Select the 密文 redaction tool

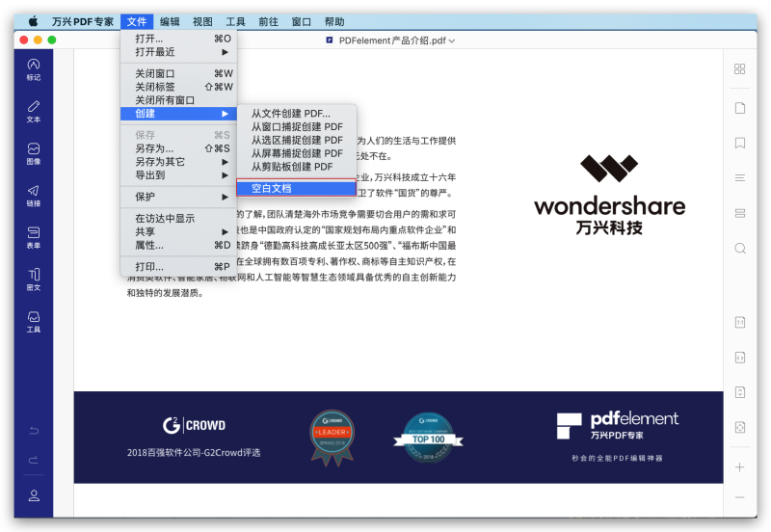(x=34, y=279)
